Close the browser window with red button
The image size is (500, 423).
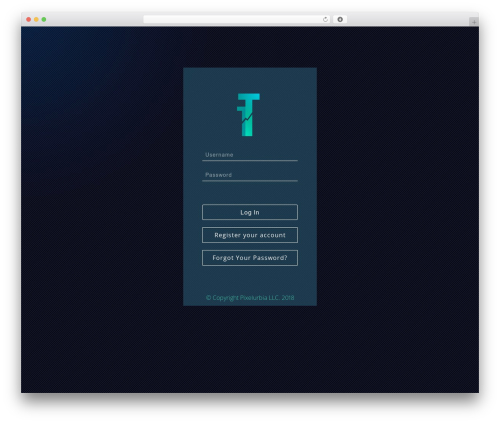tap(29, 19)
